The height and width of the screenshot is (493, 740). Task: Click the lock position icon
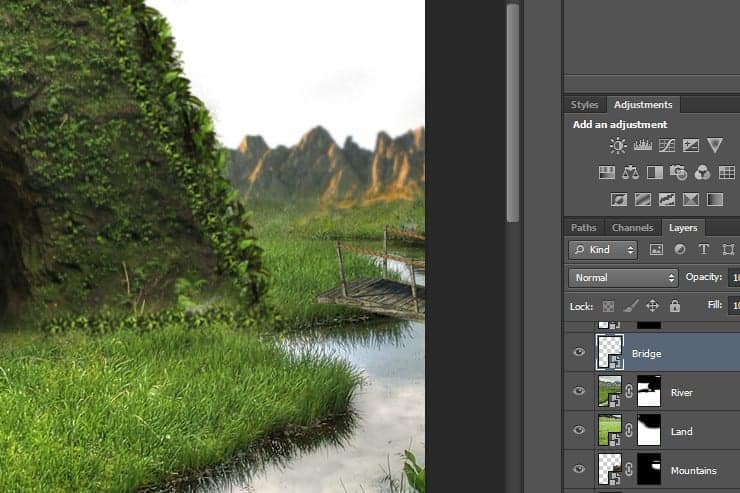(652, 306)
